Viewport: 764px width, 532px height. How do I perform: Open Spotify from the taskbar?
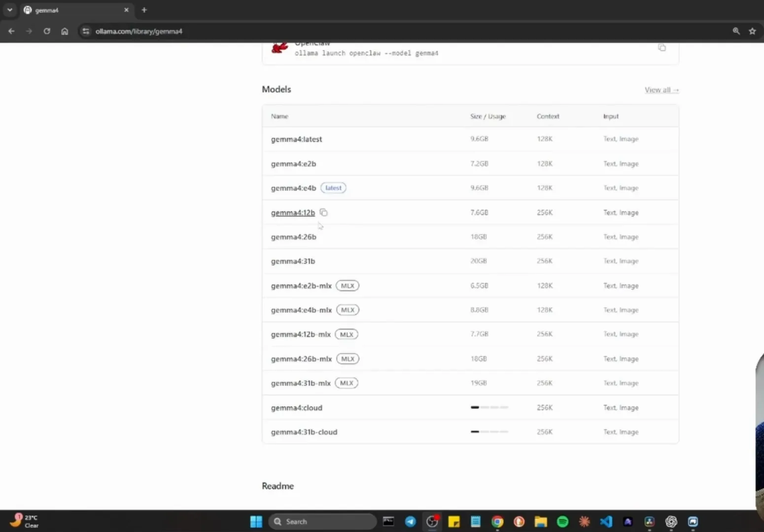(562, 522)
